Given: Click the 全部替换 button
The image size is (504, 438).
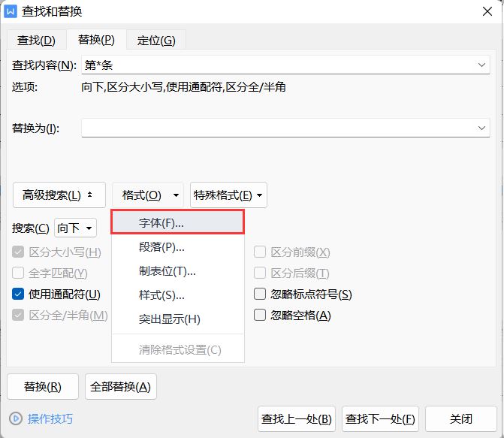Looking at the screenshot, I should 121,387.
